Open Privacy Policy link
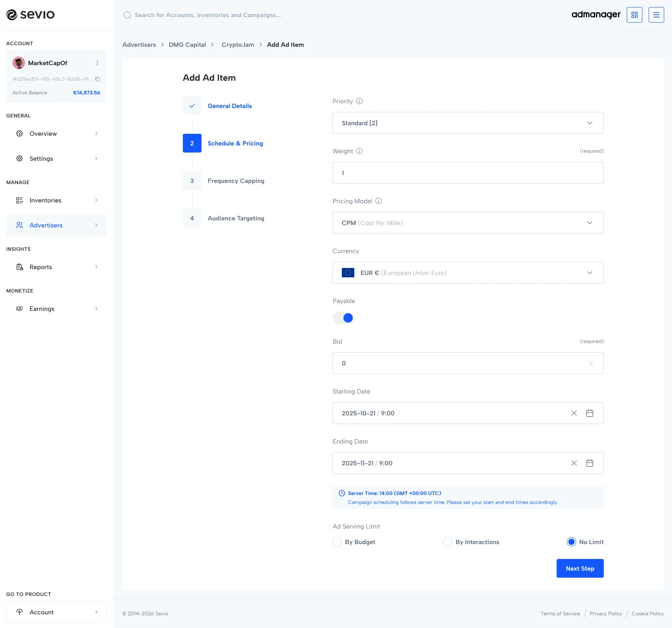 pos(606,614)
